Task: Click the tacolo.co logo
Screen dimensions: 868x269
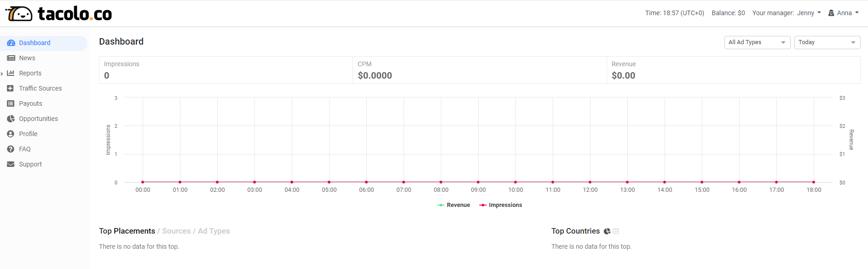Action: [58, 14]
